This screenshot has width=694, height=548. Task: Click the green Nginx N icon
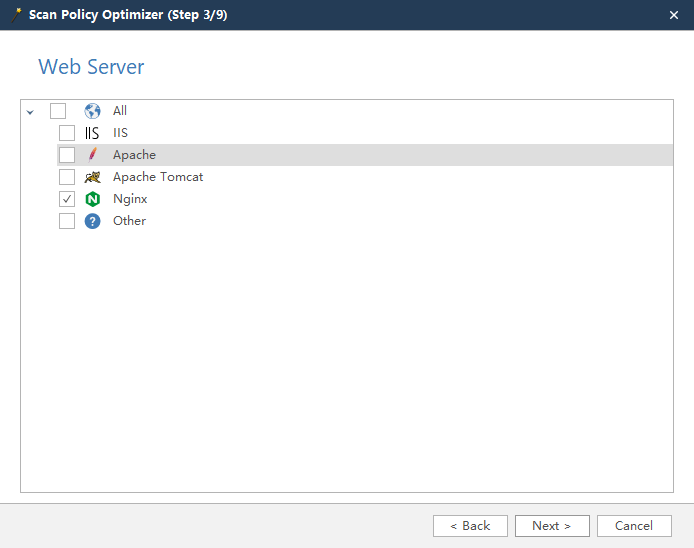[93, 199]
